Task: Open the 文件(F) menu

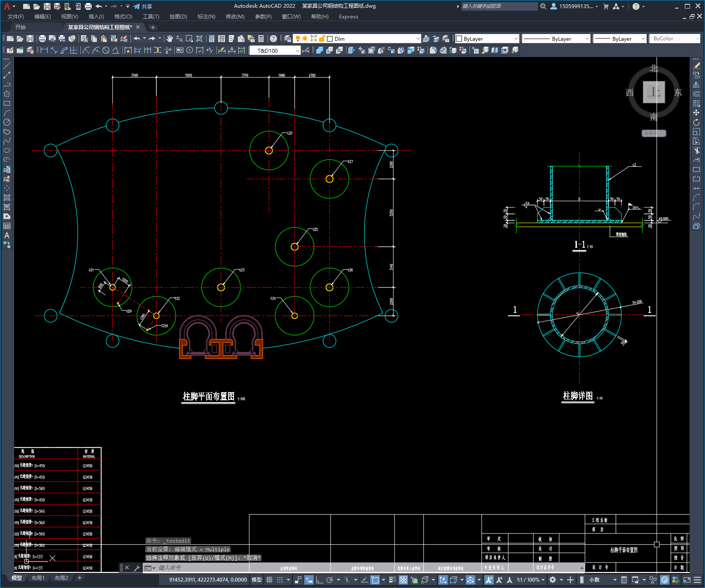Action: 16,17
